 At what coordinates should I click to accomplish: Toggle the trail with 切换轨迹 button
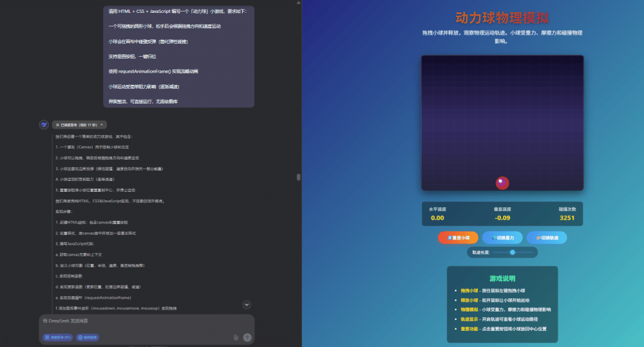point(547,238)
